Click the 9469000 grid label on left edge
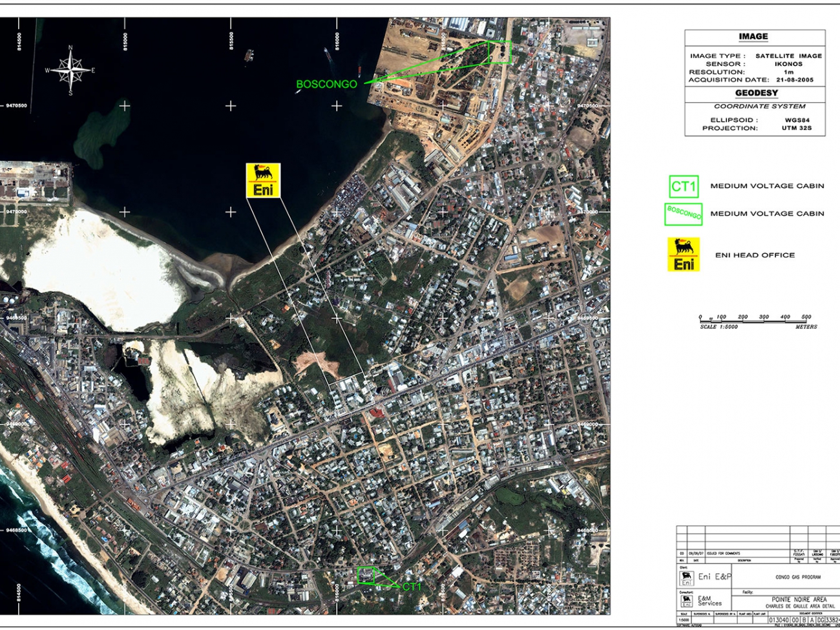840x630 pixels. (16, 425)
